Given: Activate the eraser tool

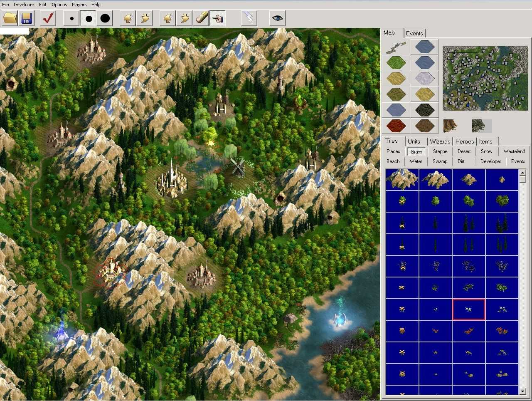Looking at the screenshot, I should [201, 18].
